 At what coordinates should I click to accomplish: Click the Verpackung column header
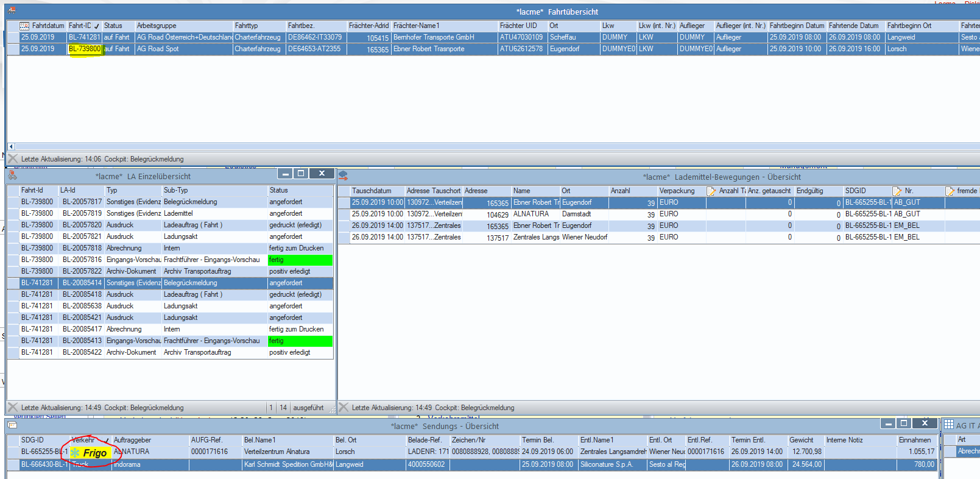[681, 191]
